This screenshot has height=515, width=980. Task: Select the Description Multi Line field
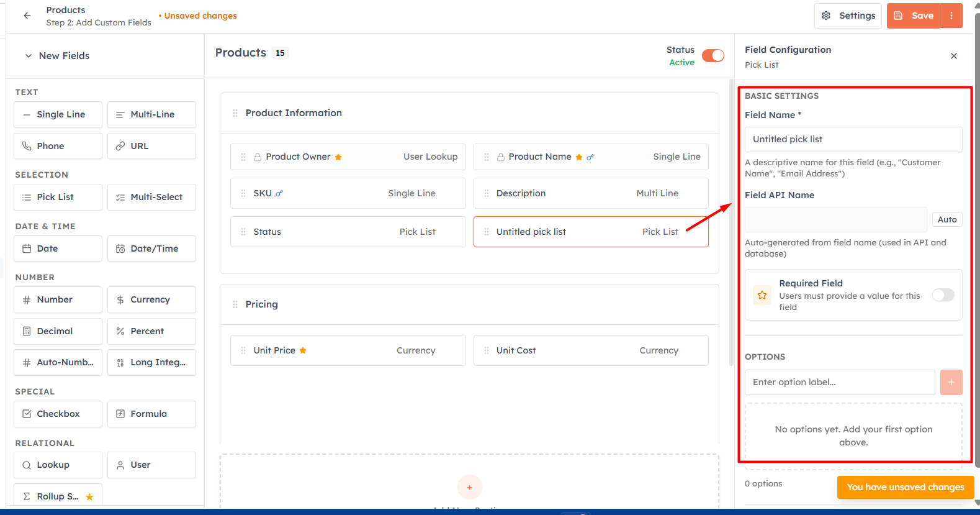click(x=591, y=193)
